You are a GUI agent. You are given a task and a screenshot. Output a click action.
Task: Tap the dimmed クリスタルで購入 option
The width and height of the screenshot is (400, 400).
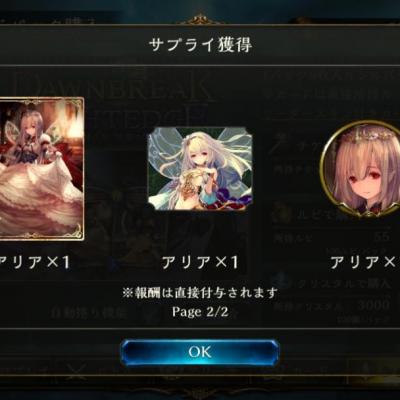(343, 284)
